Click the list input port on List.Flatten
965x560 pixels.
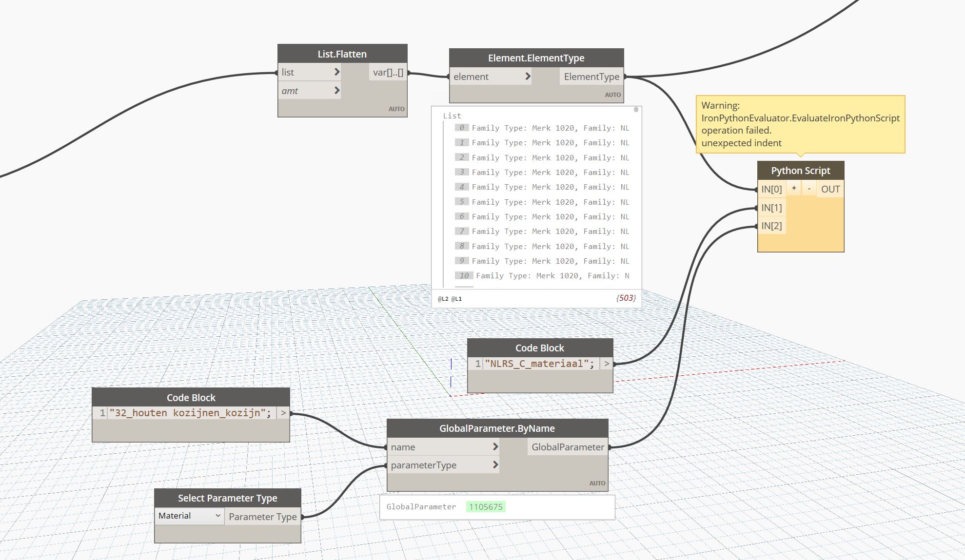309,72
